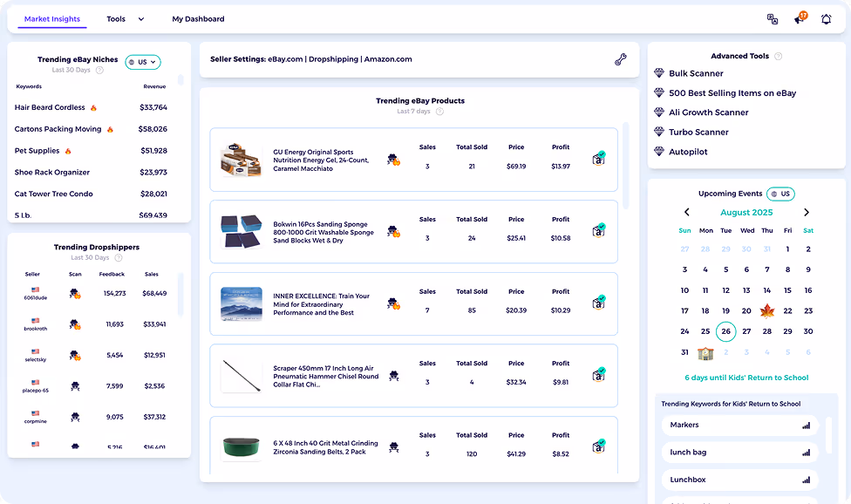Go to previous month in calendar
Screen dimensions: 851x504
coord(686,212)
